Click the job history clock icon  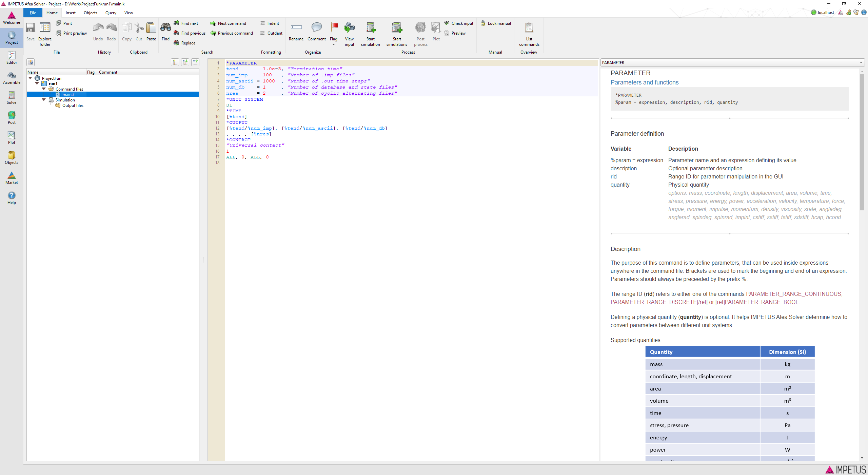856,13
